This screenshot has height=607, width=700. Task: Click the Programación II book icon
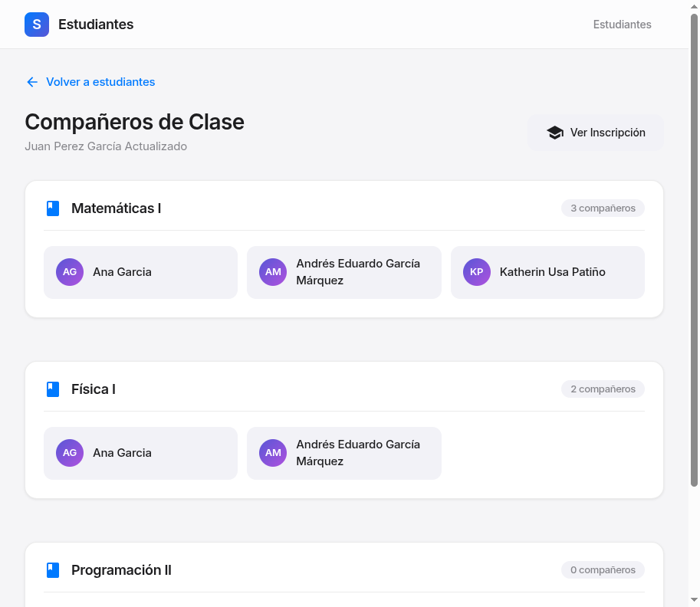tap(53, 570)
